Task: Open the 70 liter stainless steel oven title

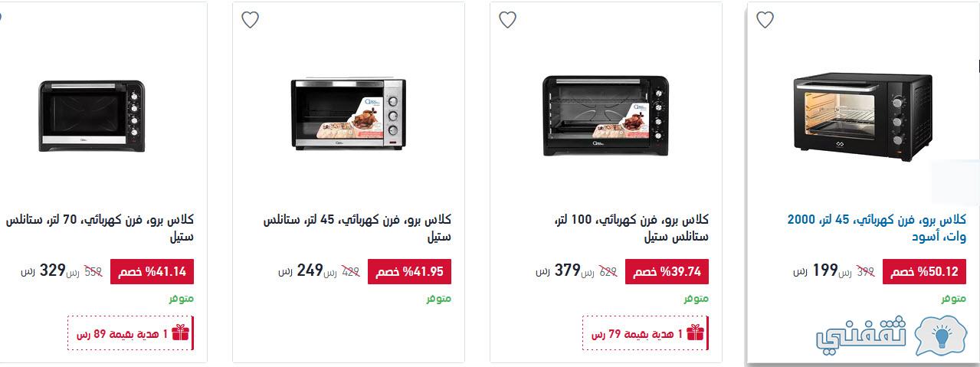Action: tap(100, 228)
